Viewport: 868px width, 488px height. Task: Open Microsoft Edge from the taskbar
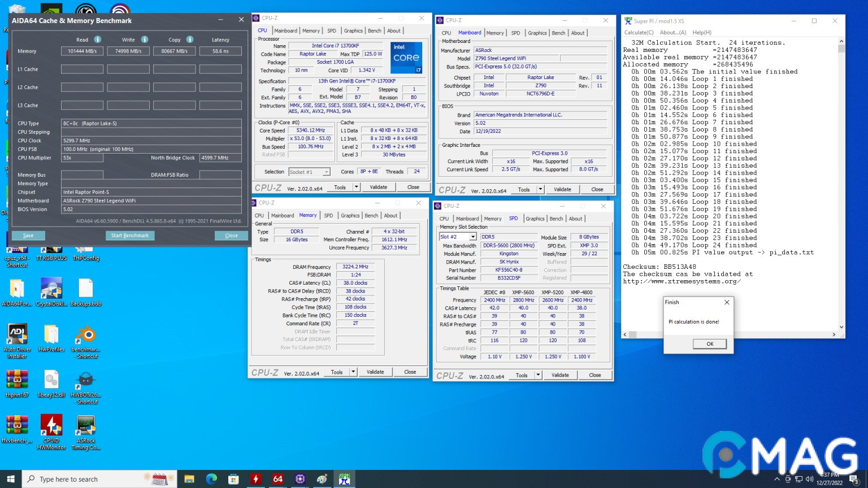[211, 479]
